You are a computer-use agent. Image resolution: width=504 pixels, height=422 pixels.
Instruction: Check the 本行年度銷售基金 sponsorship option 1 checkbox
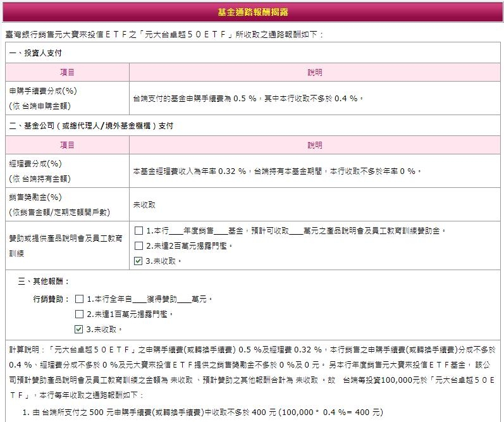point(138,231)
